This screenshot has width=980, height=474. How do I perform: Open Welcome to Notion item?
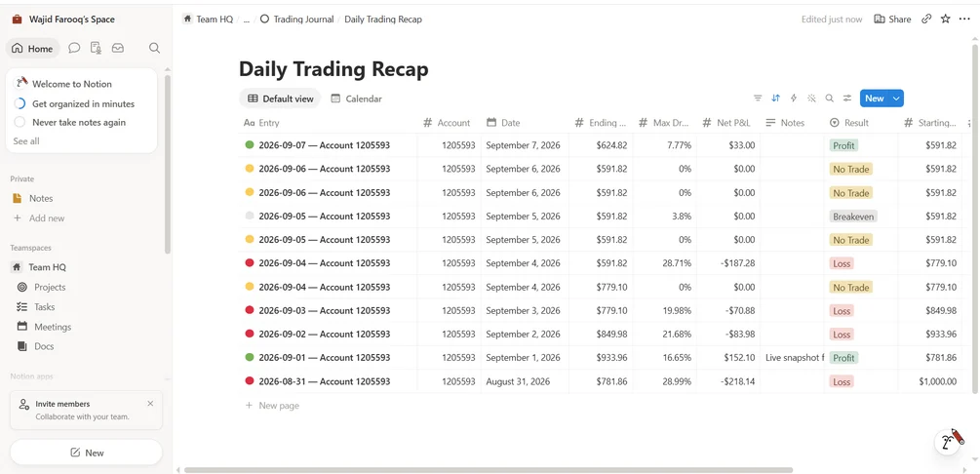pos(72,84)
